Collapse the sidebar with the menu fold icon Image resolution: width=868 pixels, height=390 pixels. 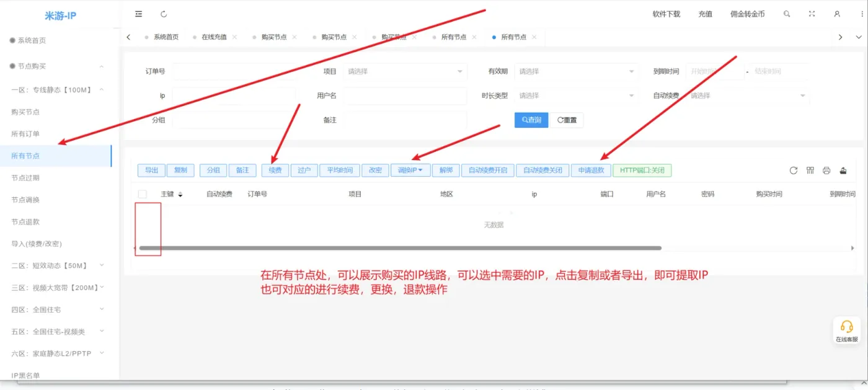click(138, 14)
